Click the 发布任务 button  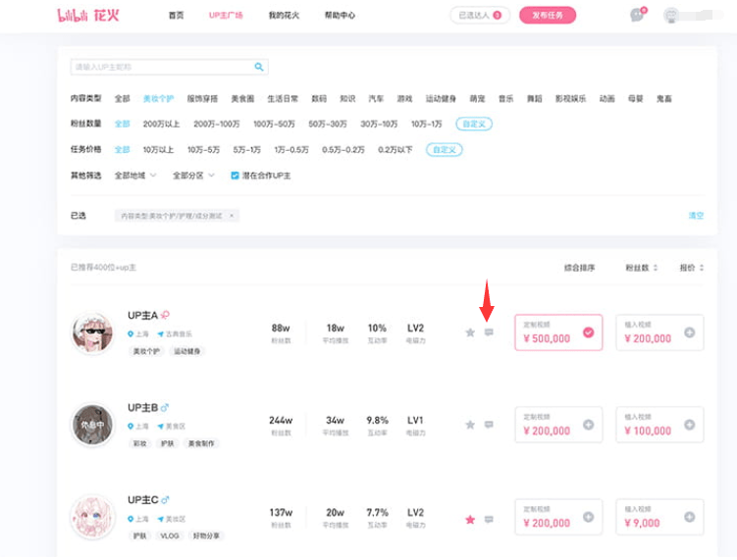click(548, 16)
